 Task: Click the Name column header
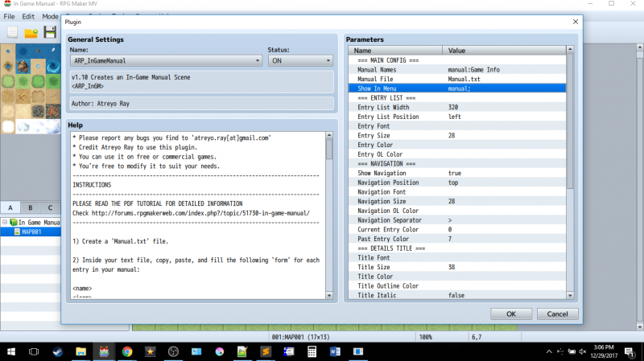coord(395,51)
